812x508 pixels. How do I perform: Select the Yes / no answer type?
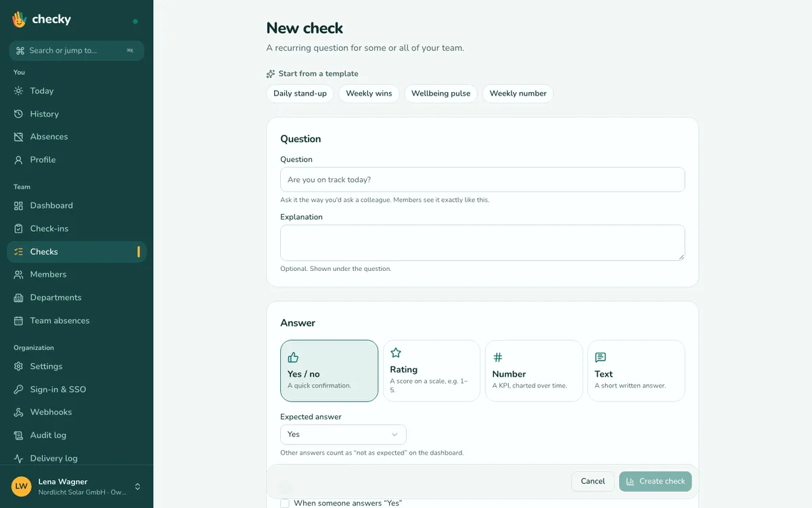[x=330, y=371]
